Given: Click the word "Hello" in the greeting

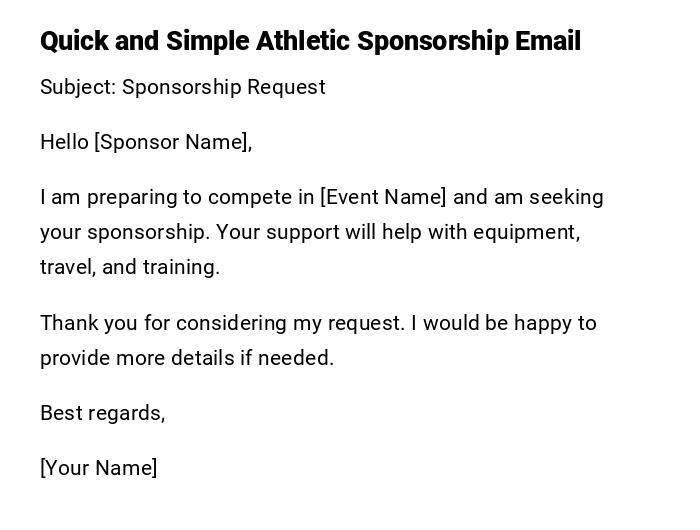Looking at the screenshot, I should [64, 142].
